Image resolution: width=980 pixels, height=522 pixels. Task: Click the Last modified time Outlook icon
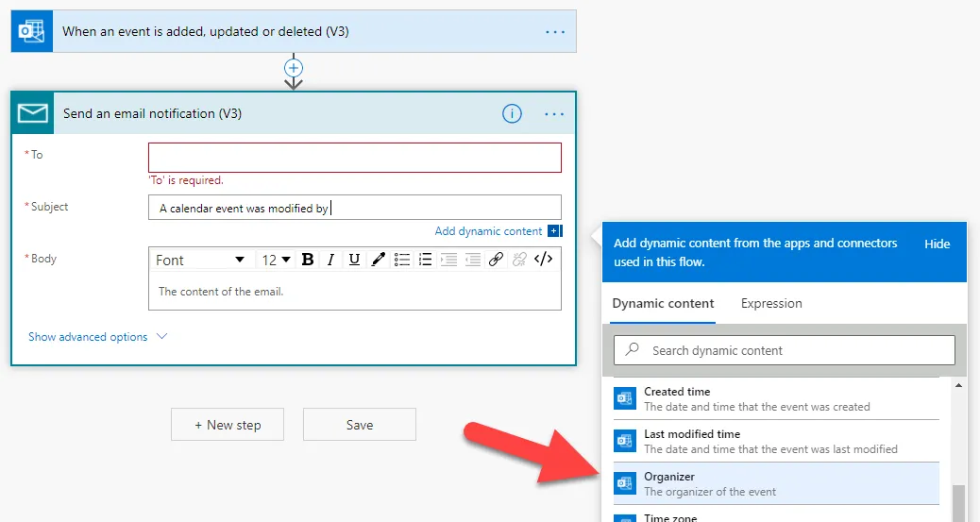[x=624, y=441]
